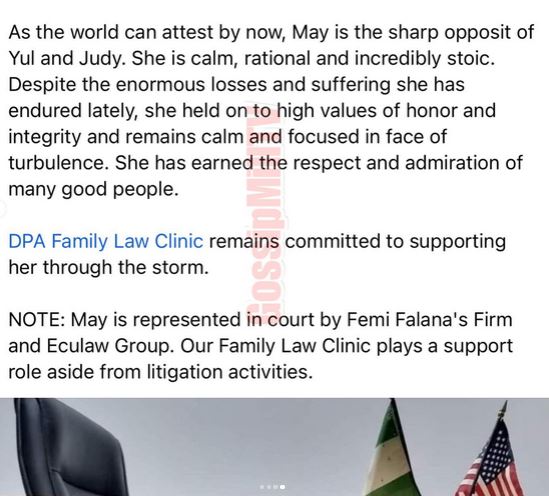Click the phrase "remains committed to supporting"
Image resolution: width=549 pixels, height=496 pixels.
pos(357,242)
